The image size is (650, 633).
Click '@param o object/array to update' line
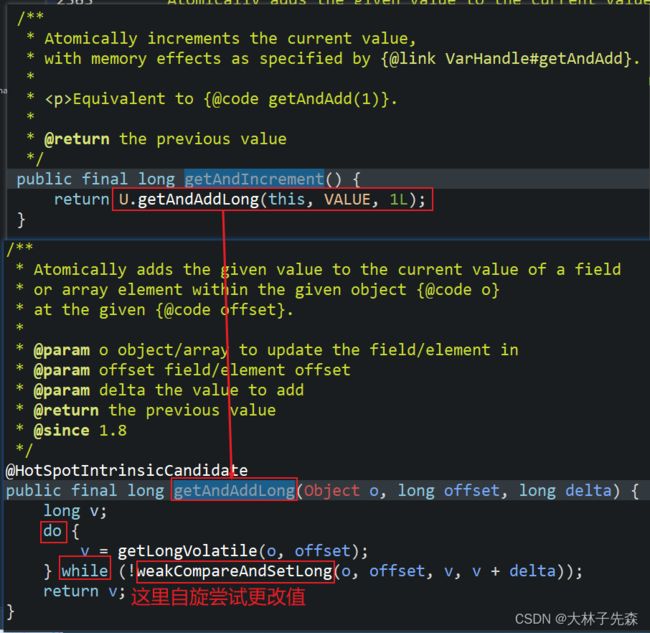pos(276,350)
